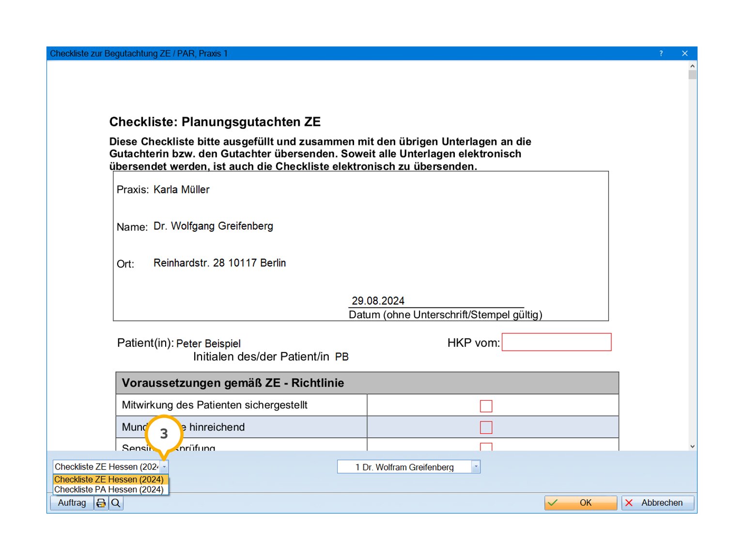Click the Abbrechen button
744x560 pixels.
658,503
